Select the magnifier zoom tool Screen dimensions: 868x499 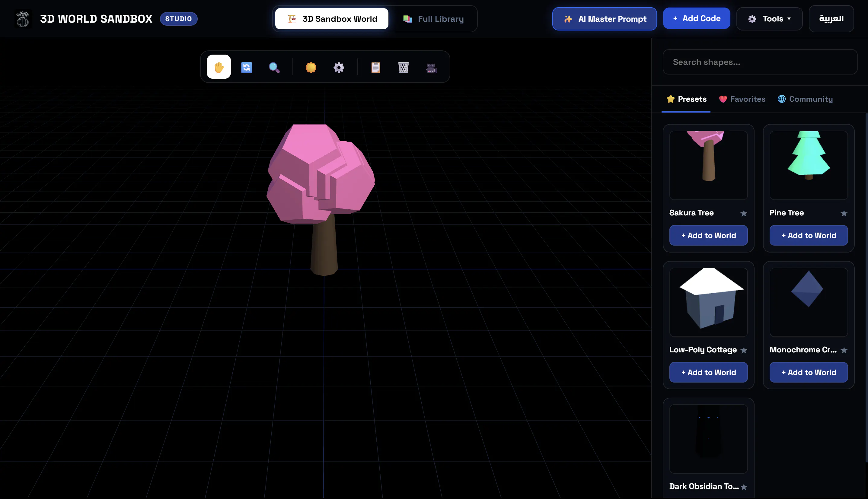click(x=274, y=67)
